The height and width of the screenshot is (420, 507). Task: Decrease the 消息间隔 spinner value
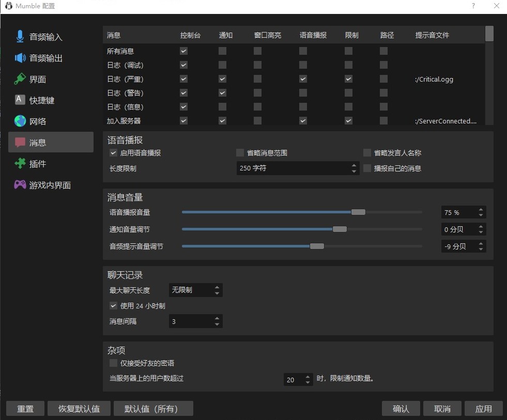(217, 324)
